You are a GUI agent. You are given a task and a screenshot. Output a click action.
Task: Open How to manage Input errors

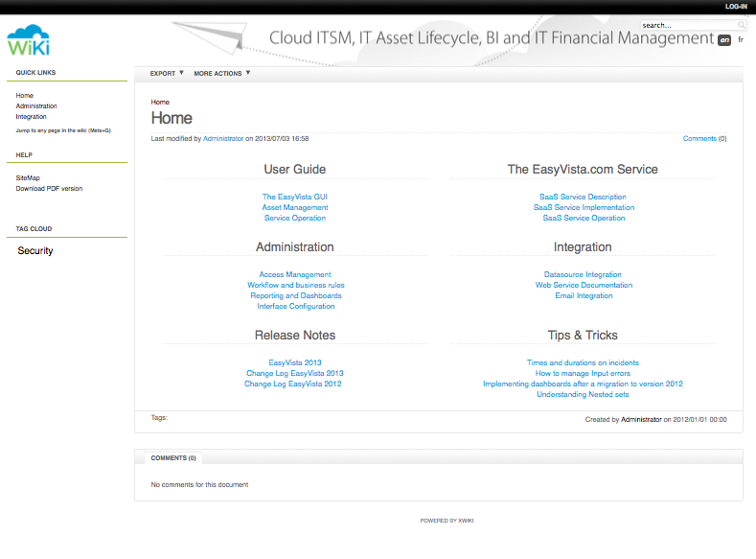point(583,373)
